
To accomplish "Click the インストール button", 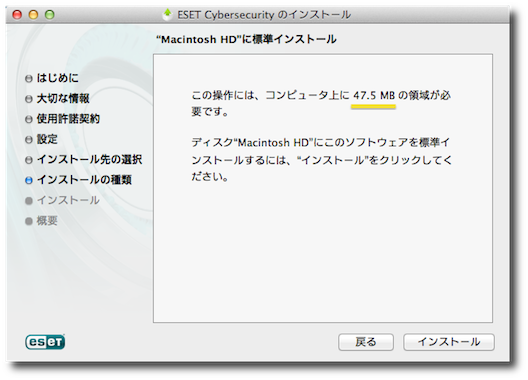I will 449,342.
